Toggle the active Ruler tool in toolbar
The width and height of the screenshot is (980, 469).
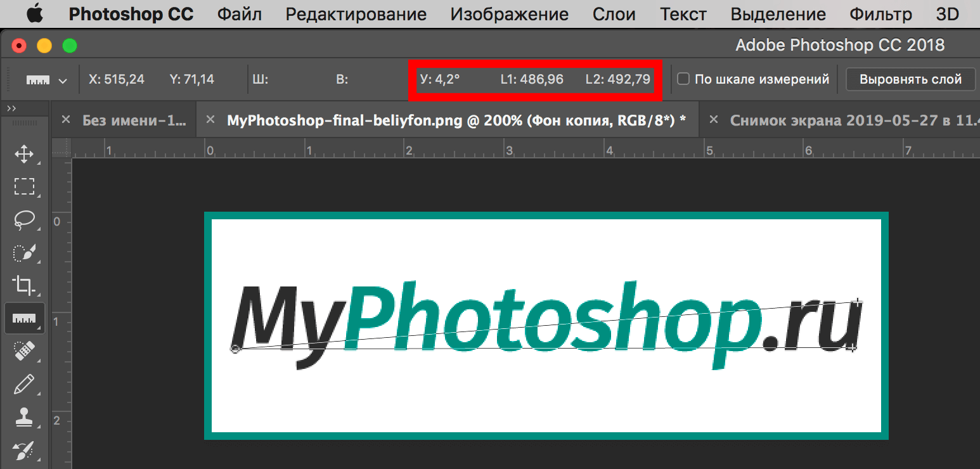[x=24, y=318]
